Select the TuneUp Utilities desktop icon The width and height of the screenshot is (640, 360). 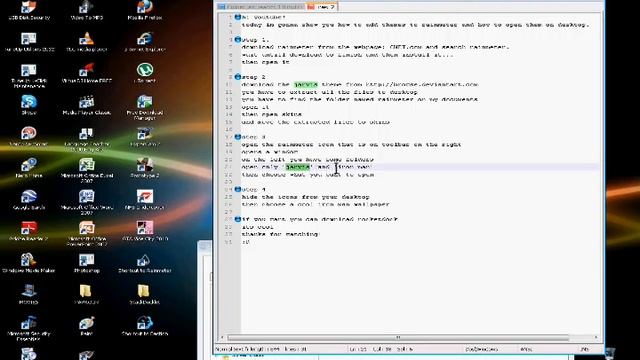29,42
